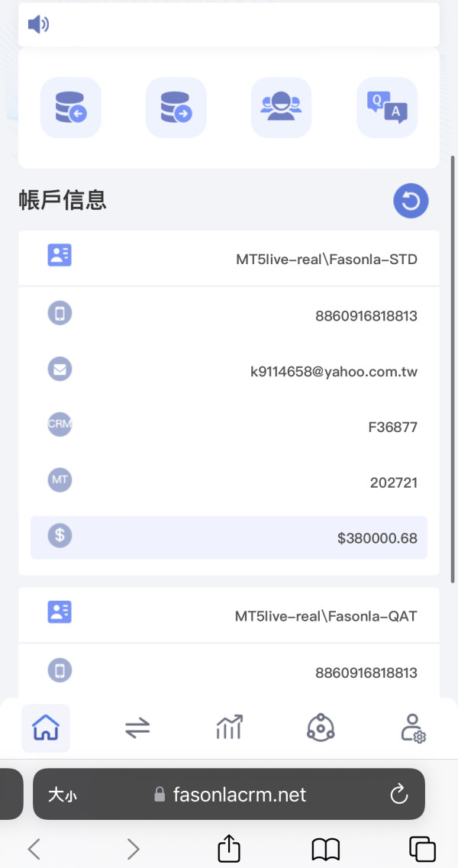This screenshot has width=458, height=868.
Task: Tap the fasonlacrm.net address bar
Action: coord(229,795)
